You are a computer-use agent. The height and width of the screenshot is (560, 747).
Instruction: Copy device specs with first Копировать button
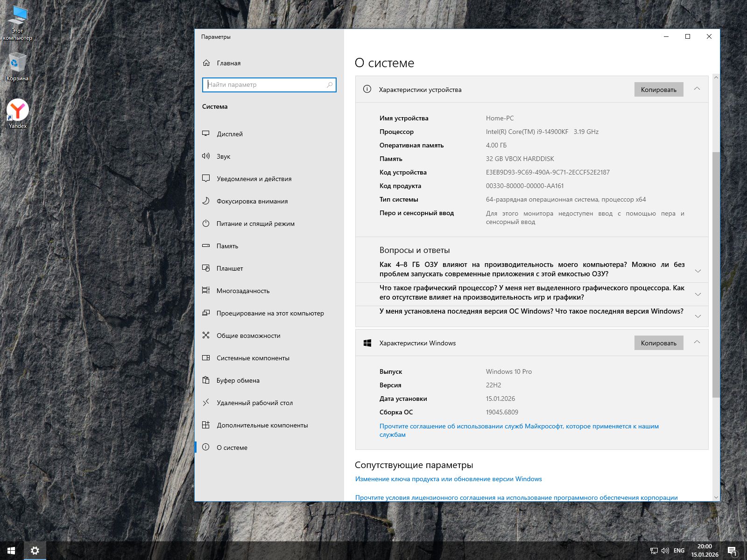click(658, 90)
